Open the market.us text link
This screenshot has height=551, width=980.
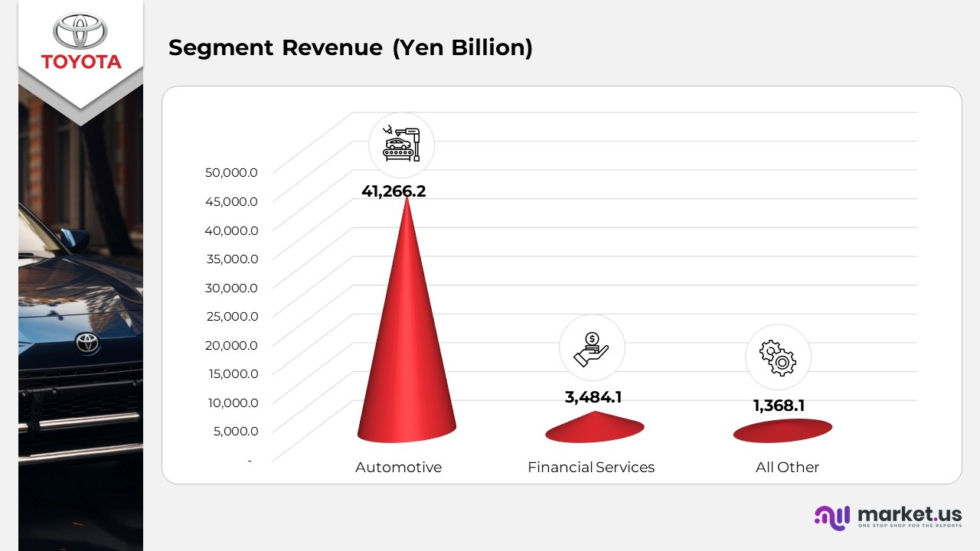[910, 514]
